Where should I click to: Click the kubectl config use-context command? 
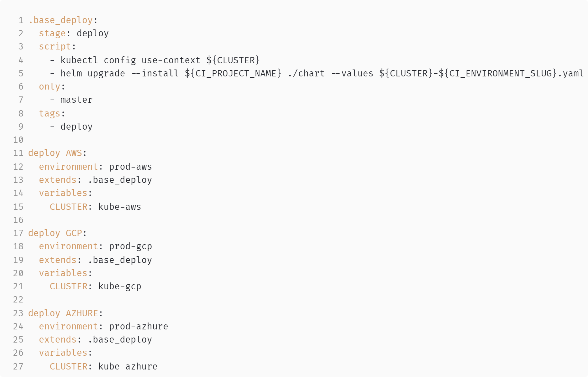pyautogui.click(x=130, y=60)
